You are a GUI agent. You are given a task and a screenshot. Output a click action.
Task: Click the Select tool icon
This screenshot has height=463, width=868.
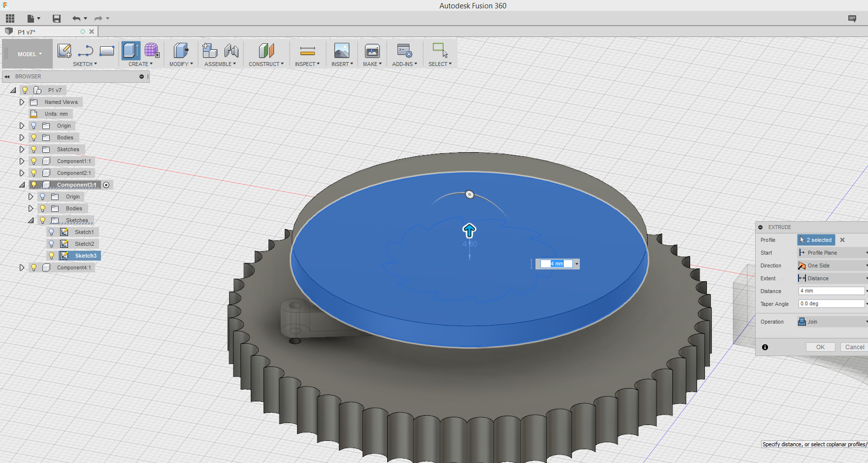(440, 51)
